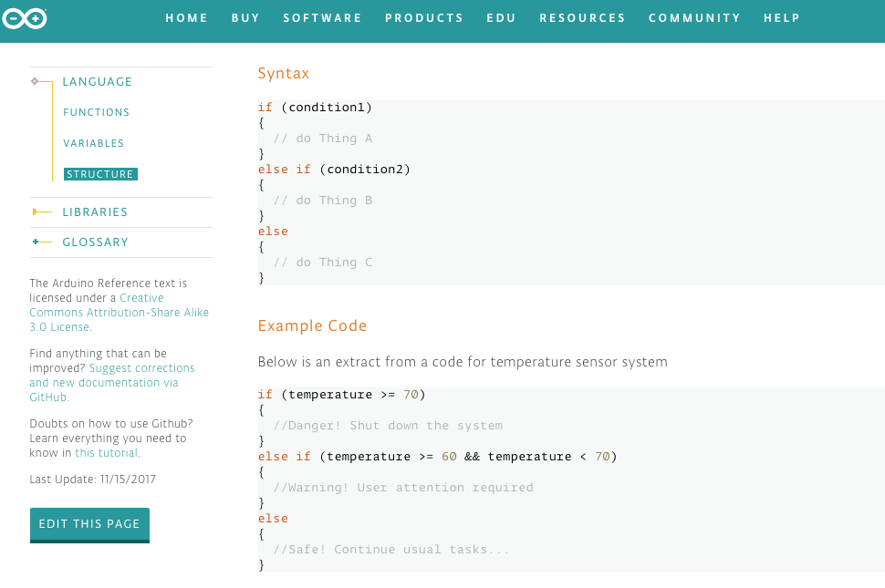Open the Products menu

[424, 18]
